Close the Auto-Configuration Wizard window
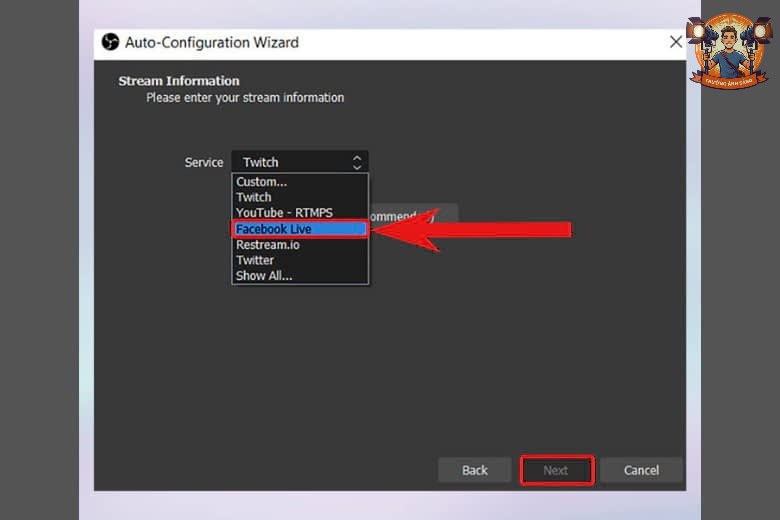This screenshot has width=780, height=520. click(x=676, y=42)
